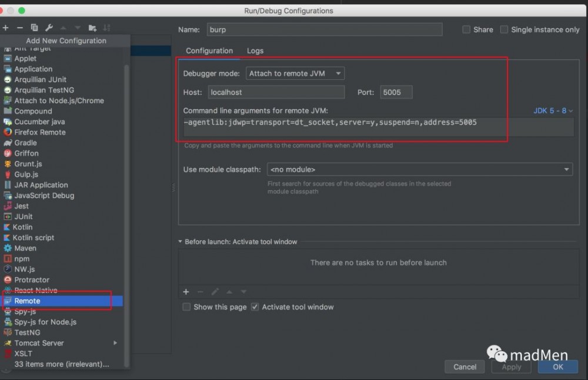Image resolution: width=588 pixels, height=380 pixels.
Task: Click the remote JVM command line arguments
Action: click(x=378, y=126)
